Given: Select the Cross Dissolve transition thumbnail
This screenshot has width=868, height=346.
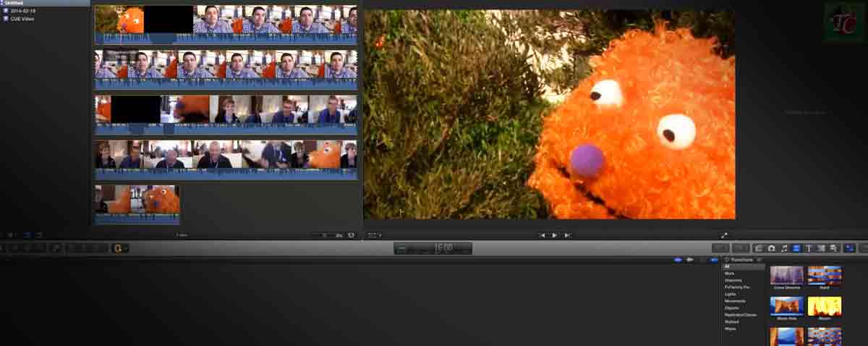Looking at the screenshot, I should (x=787, y=276).
